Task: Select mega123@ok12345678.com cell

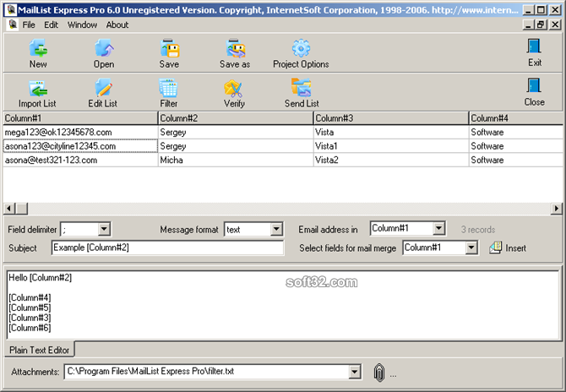Action: click(80, 132)
